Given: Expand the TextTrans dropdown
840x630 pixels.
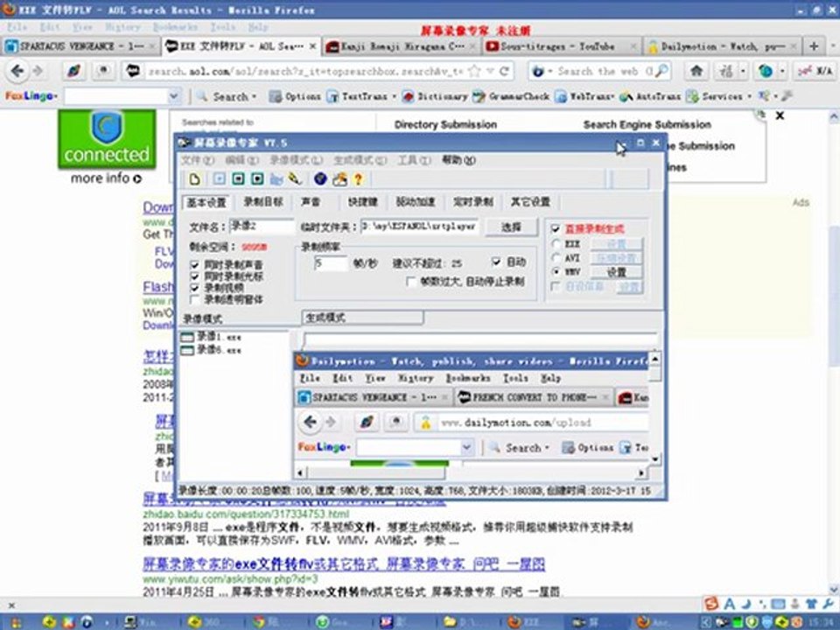Looking at the screenshot, I should (395, 97).
